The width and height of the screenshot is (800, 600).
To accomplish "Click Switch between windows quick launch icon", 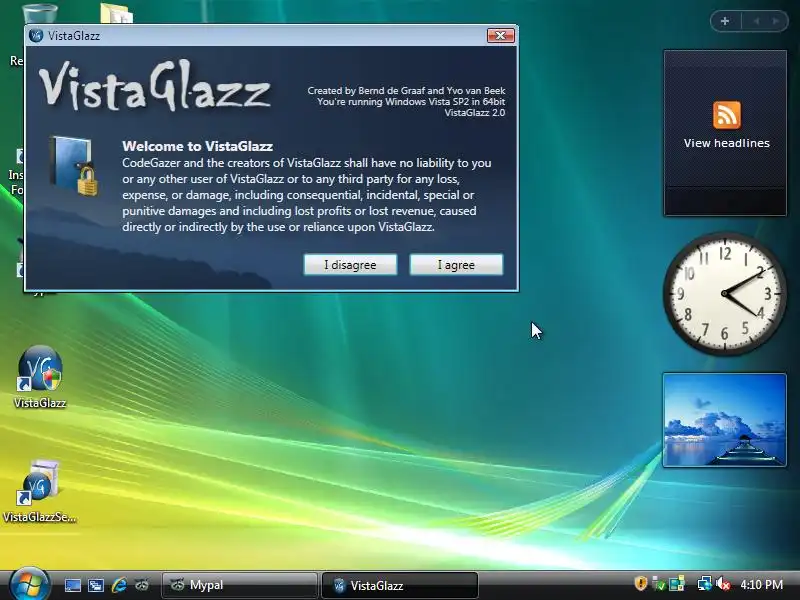I will [95, 585].
